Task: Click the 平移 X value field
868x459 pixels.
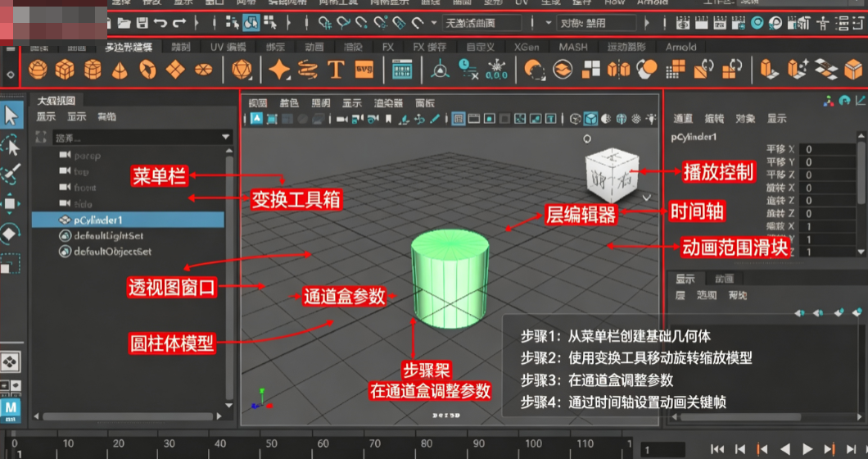Action: (830, 149)
